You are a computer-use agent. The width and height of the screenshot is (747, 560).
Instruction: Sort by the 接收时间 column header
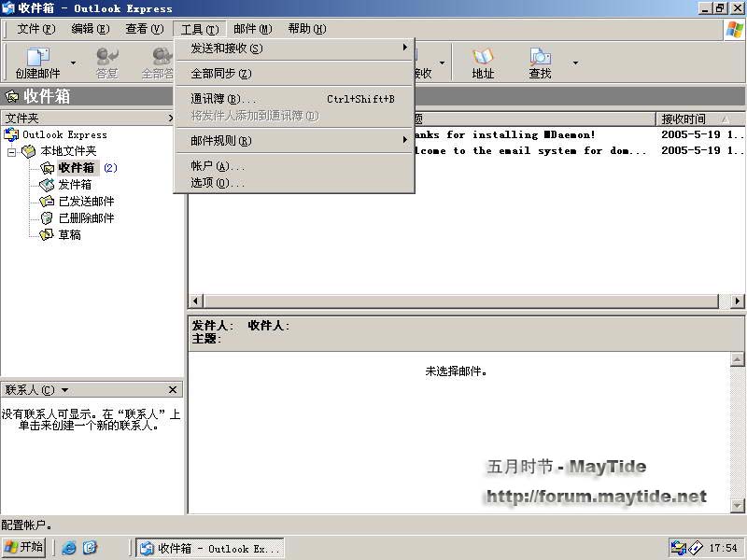pyautogui.click(x=689, y=119)
